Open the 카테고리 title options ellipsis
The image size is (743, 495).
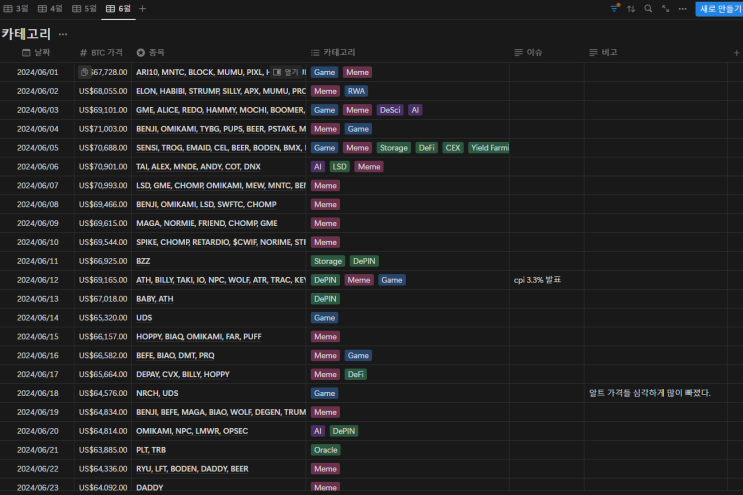pos(63,34)
